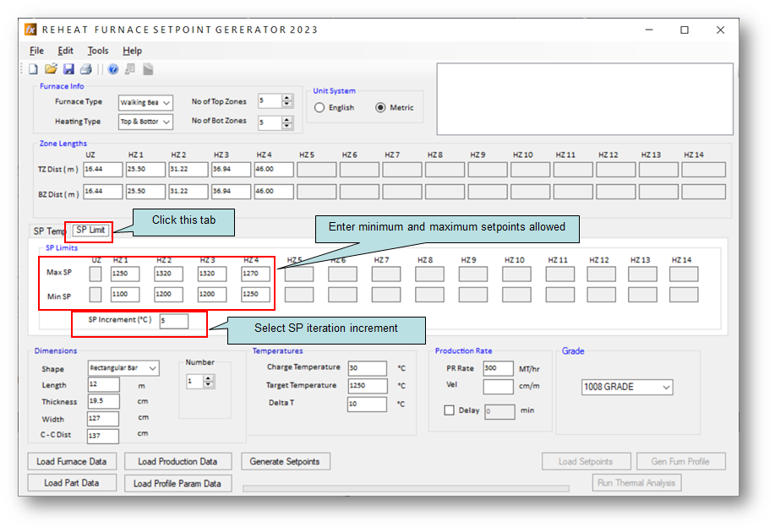
Task: Click Load Production Data button
Action: (x=177, y=462)
